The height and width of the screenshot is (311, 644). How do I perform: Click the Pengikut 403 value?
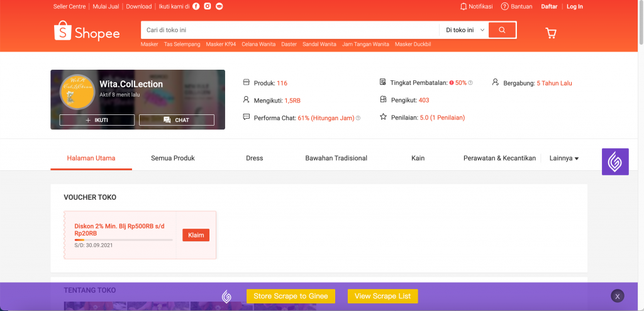coord(424,100)
